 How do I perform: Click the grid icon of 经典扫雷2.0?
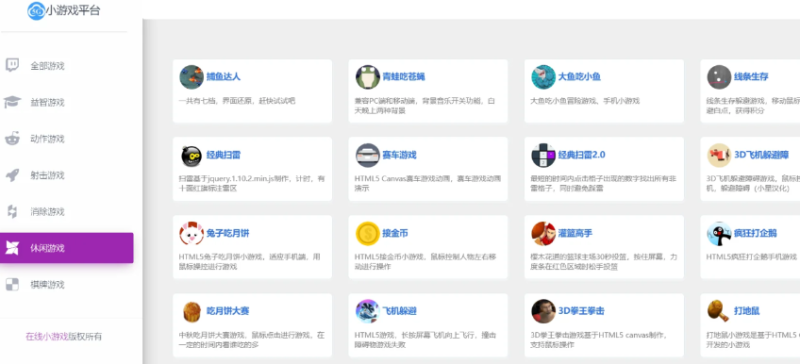[x=543, y=155]
